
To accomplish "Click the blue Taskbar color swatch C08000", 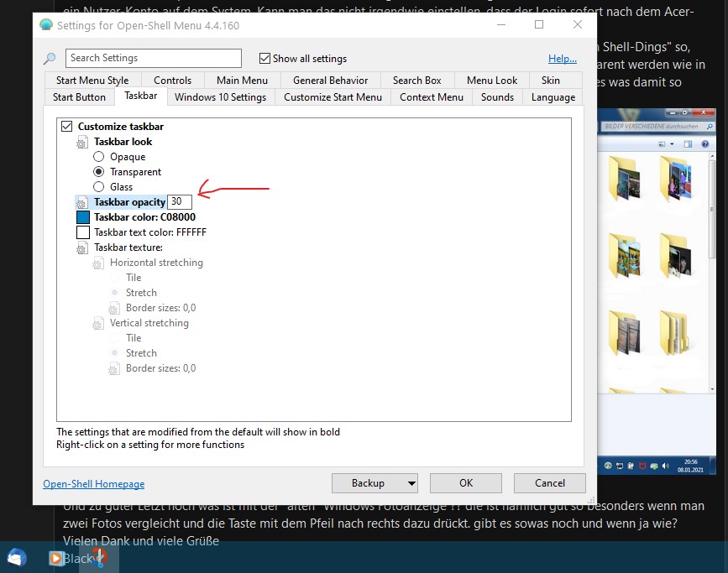I will [81, 217].
